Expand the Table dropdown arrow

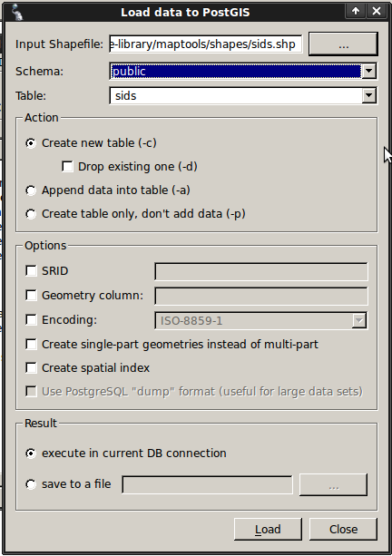(x=369, y=95)
